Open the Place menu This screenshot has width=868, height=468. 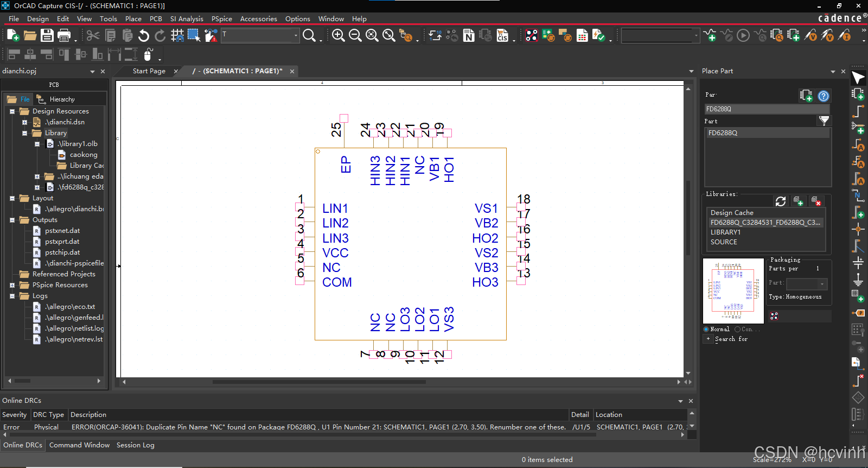tap(133, 18)
